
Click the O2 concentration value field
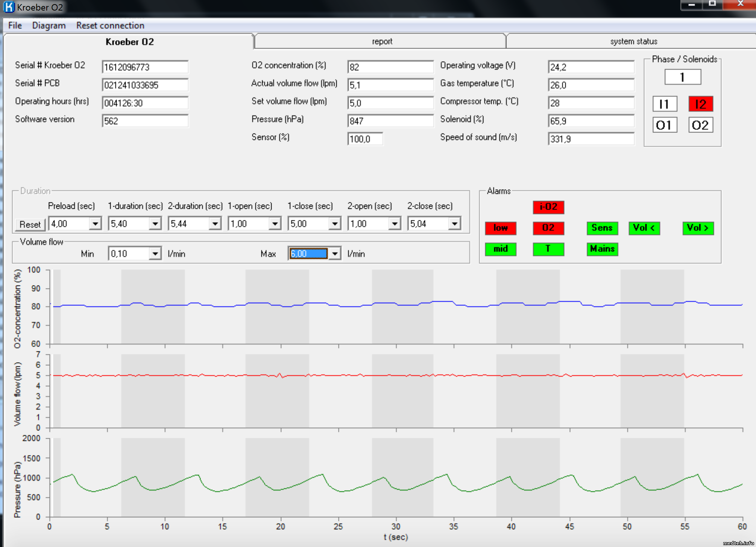tap(390, 67)
